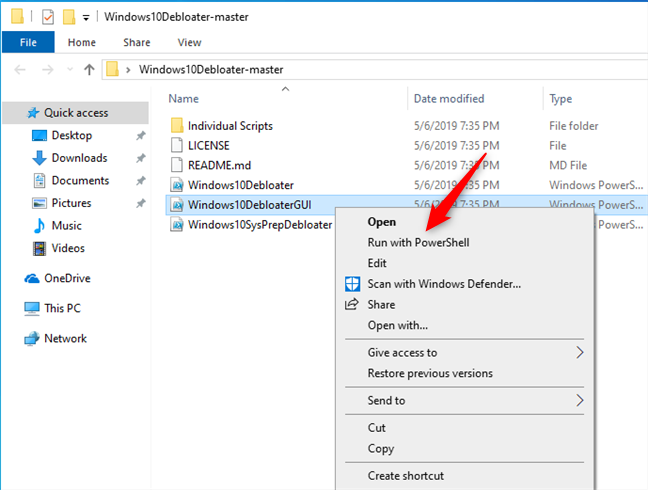The width and height of the screenshot is (648, 490).
Task: Click the Documents page icon
Action: tap(39, 181)
